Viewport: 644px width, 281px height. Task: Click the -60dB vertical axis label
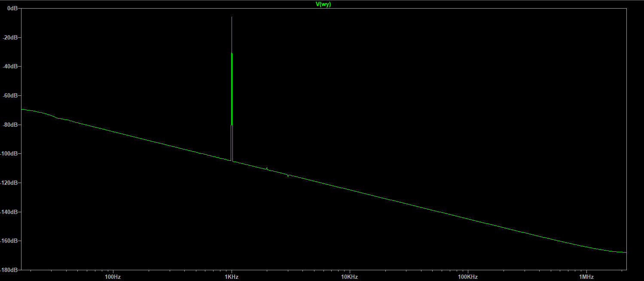point(10,95)
